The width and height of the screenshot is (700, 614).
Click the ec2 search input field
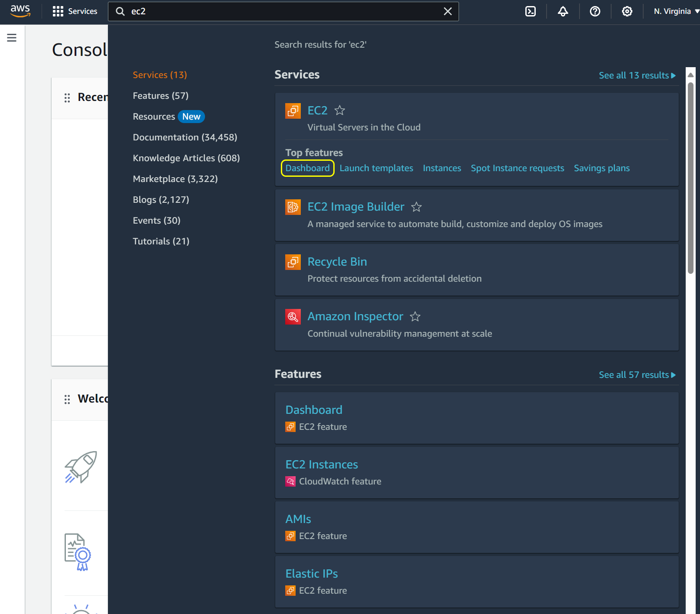click(283, 11)
